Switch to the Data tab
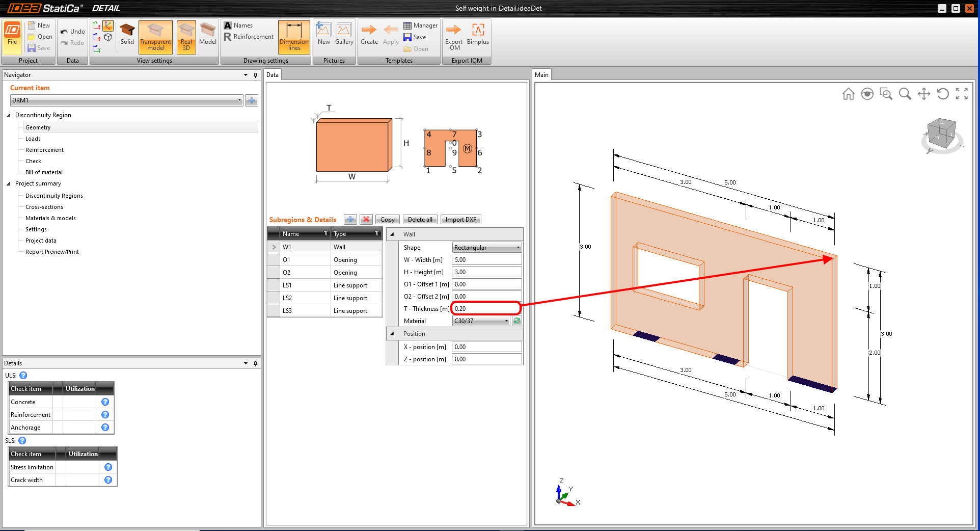Viewport: 980px width, 531px height. point(273,75)
